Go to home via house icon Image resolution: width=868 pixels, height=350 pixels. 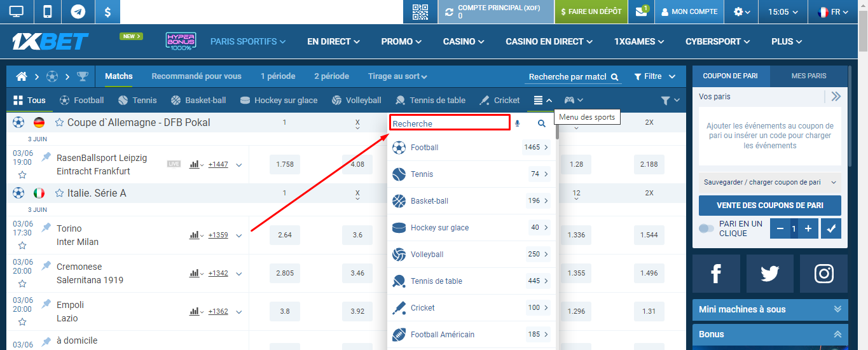[22, 76]
